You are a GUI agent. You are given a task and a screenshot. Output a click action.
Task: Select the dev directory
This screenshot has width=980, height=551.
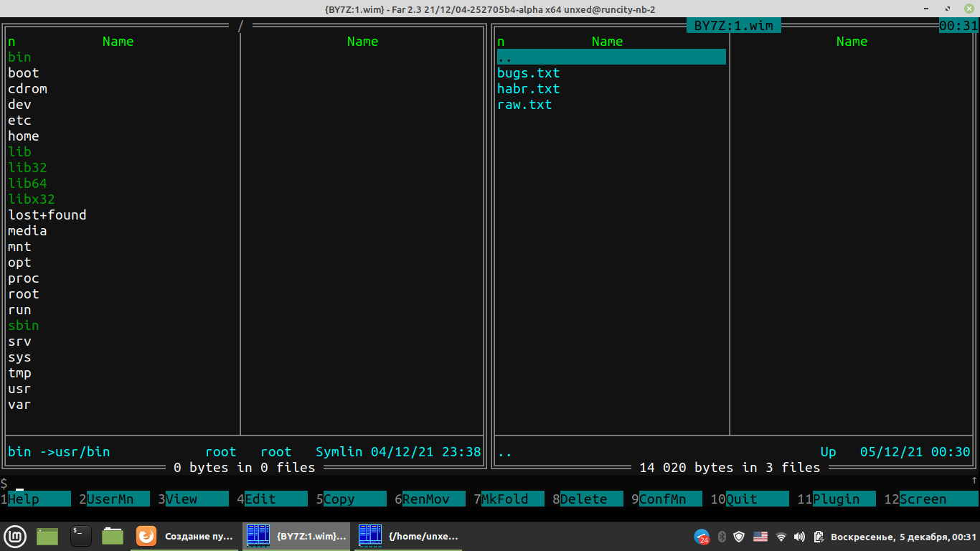[x=19, y=104]
